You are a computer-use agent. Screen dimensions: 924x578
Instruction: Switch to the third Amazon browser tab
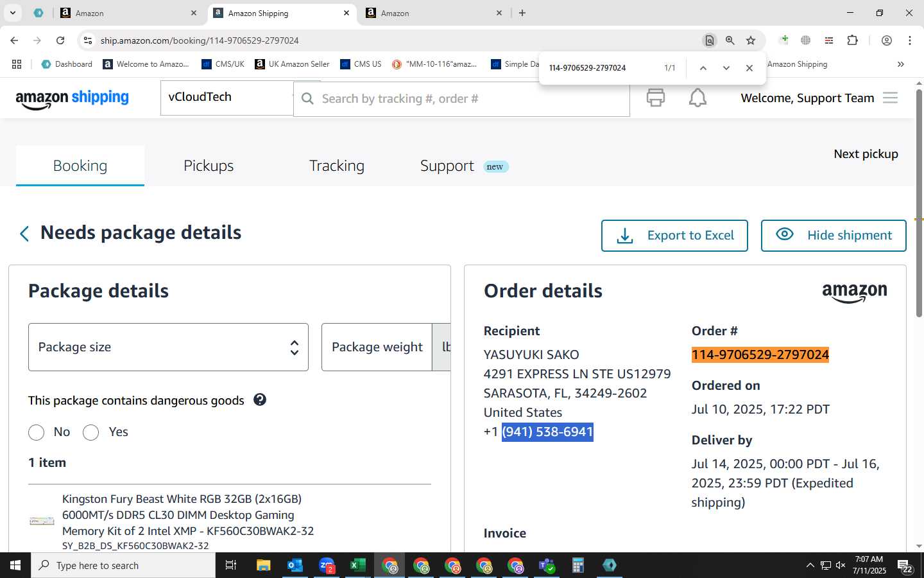434,13
